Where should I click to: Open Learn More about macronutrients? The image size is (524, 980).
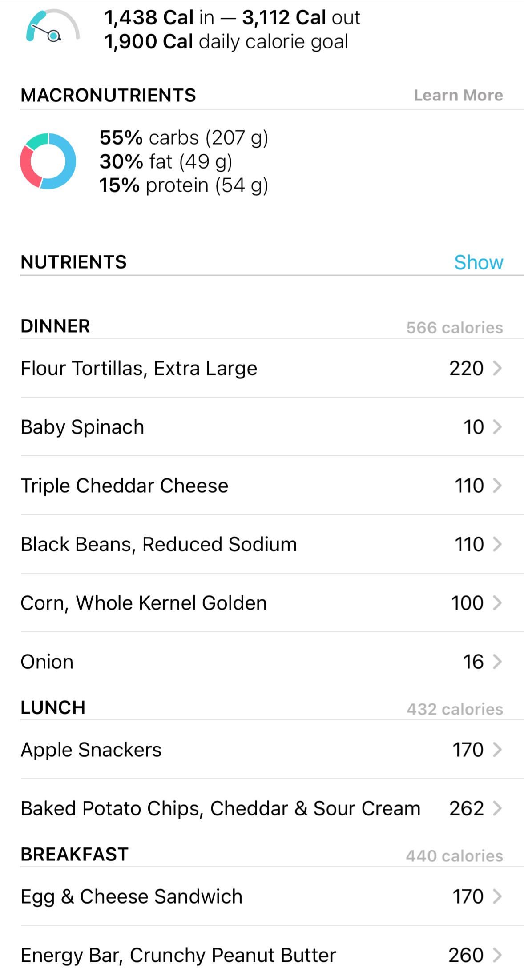click(x=458, y=95)
